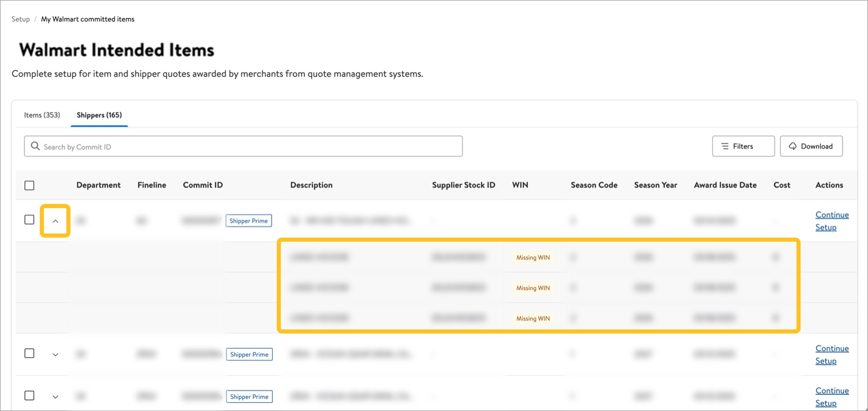This screenshot has width=868, height=411.
Task: Click the Download cloud icon
Action: pos(792,146)
